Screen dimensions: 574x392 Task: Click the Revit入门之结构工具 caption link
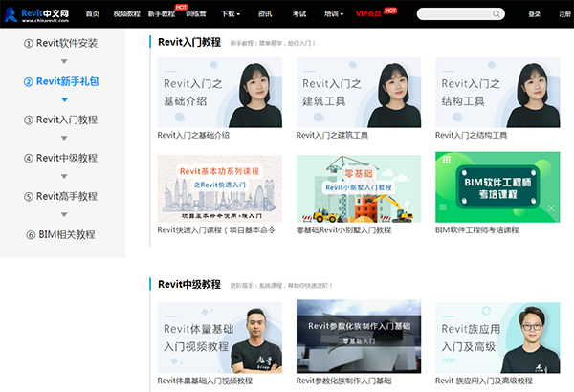[471, 136]
